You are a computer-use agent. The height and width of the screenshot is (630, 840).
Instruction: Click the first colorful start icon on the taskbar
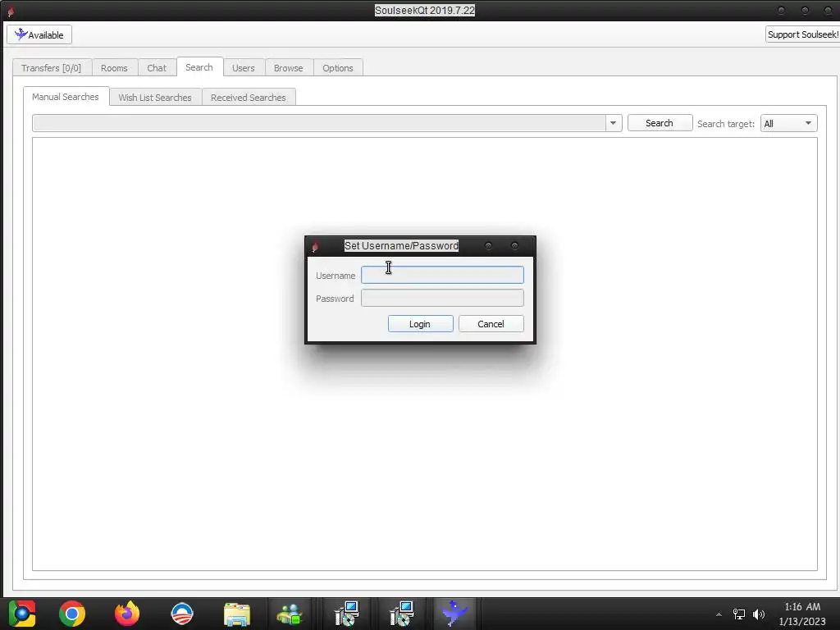click(x=22, y=614)
